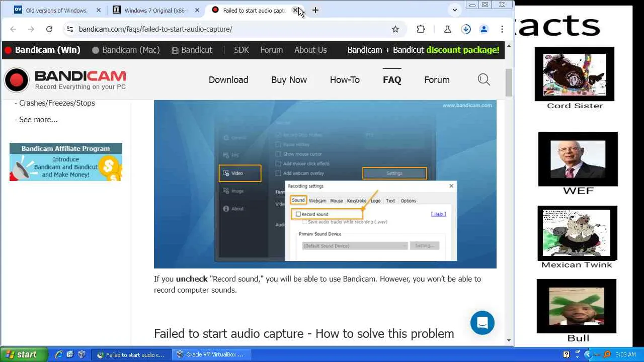The height and width of the screenshot is (362, 644).
Task: Launch Internet Explorer from Quick Launch
Action: coord(59,354)
